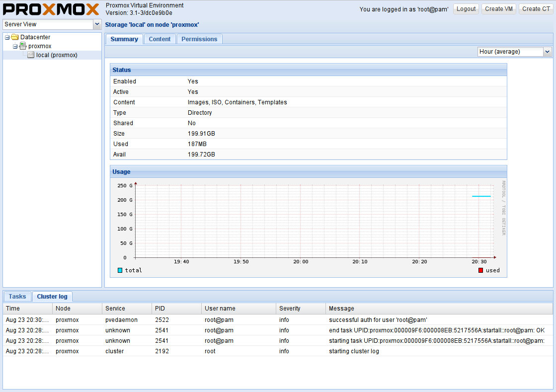This screenshot has width=556, height=392.
Task: Click the Storage 'local' on node title
Action: click(152, 25)
